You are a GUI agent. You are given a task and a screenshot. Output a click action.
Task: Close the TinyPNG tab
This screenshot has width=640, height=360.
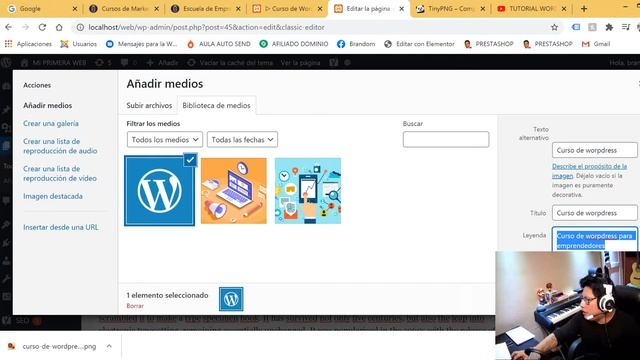(x=483, y=9)
